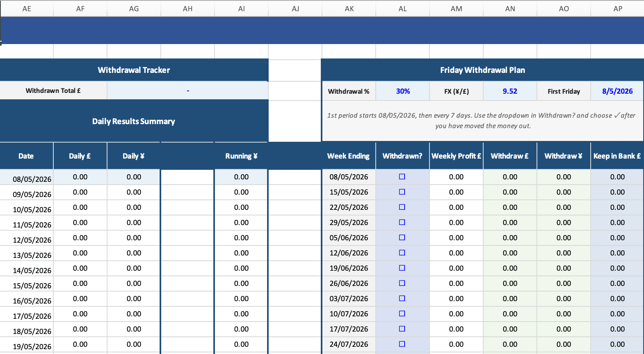The width and height of the screenshot is (644, 354).
Task: Click the Withdrawal % label cell
Action: [349, 91]
